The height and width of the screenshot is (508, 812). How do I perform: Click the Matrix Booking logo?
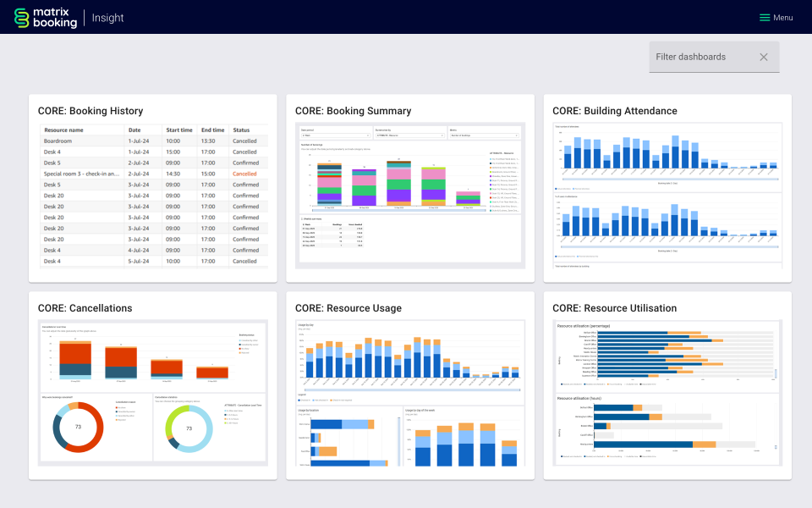46,18
